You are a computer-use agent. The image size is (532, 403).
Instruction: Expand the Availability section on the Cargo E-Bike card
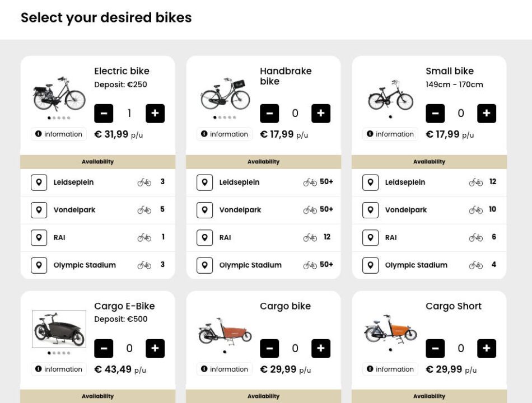pos(98,396)
